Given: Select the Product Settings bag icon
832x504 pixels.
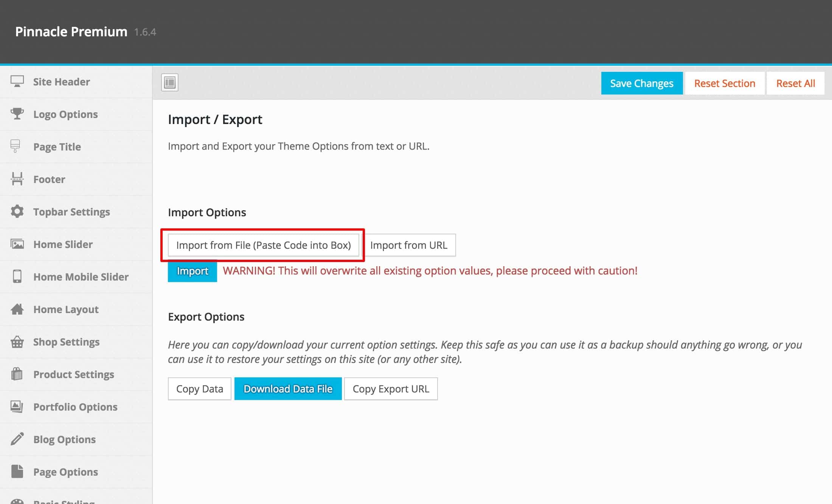Looking at the screenshot, I should click(x=18, y=374).
